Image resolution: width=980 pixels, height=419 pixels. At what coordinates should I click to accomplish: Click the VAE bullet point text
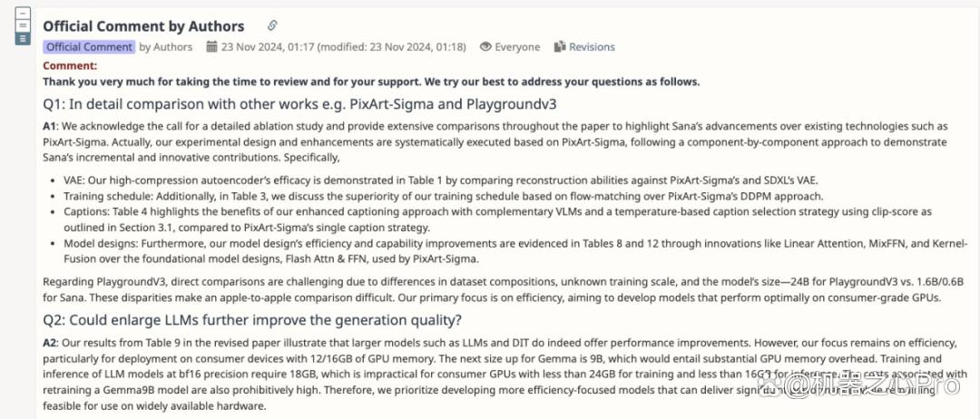440,180
